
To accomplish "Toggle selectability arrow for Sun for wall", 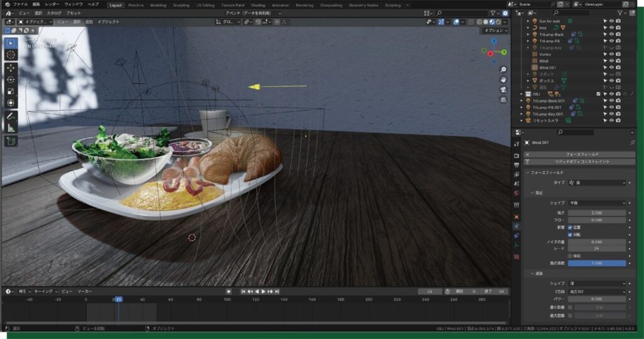I will (605, 21).
